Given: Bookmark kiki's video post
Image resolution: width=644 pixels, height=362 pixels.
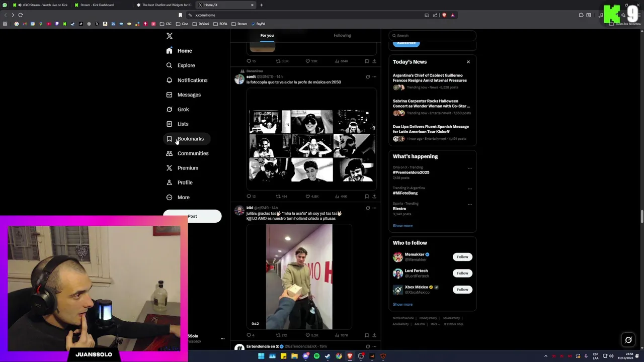Looking at the screenshot, I should click(367, 335).
